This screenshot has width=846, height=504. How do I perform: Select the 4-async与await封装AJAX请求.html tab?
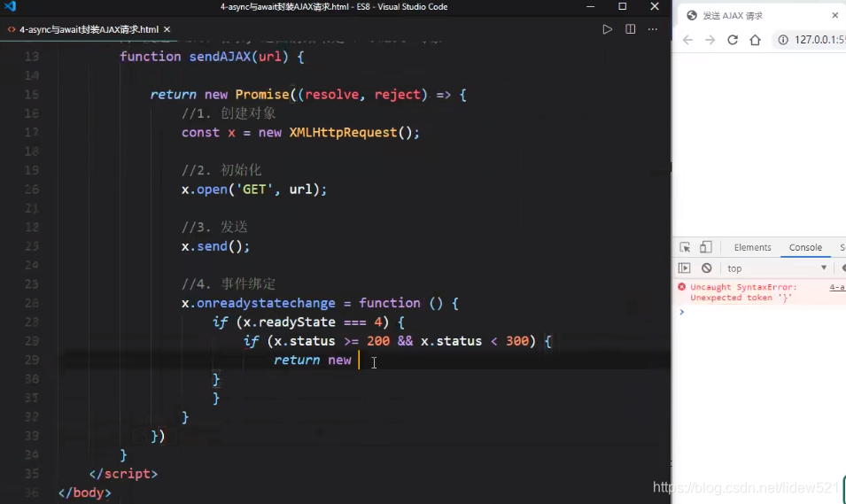pyautogui.click(x=89, y=29)
